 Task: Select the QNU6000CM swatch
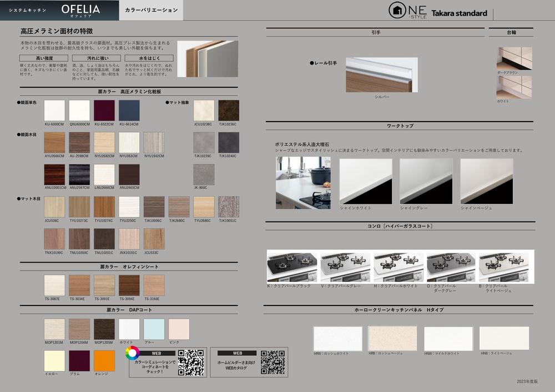tap(79, 110)
